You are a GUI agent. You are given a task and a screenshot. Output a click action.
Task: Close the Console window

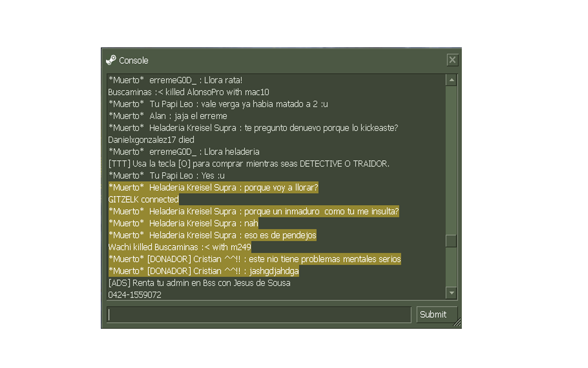coord(452,60)
